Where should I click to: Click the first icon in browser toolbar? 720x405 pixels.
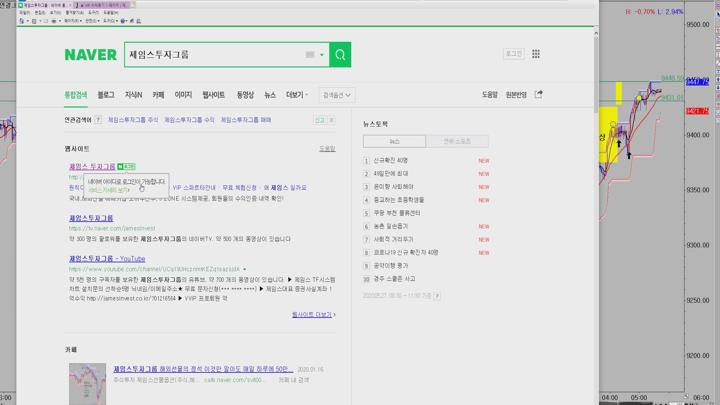click(22, 21)
